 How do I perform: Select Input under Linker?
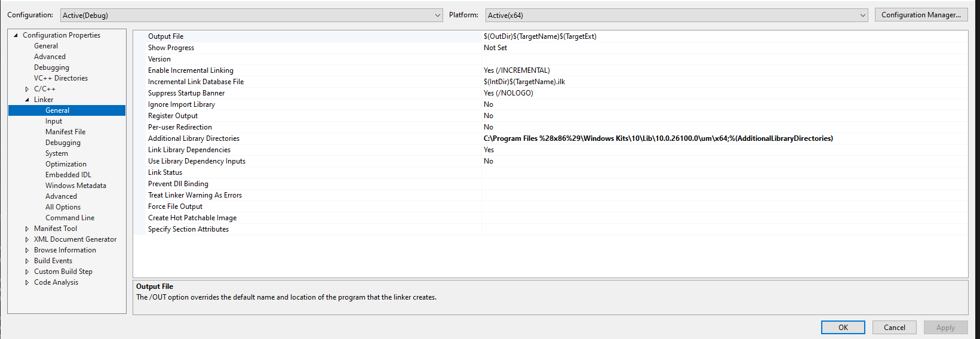tap(54, 121)
